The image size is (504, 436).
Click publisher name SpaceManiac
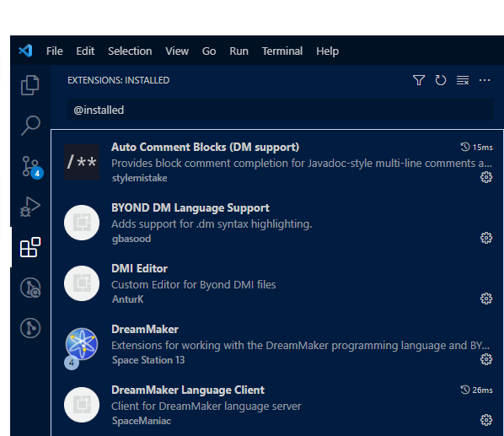(142, 421)
